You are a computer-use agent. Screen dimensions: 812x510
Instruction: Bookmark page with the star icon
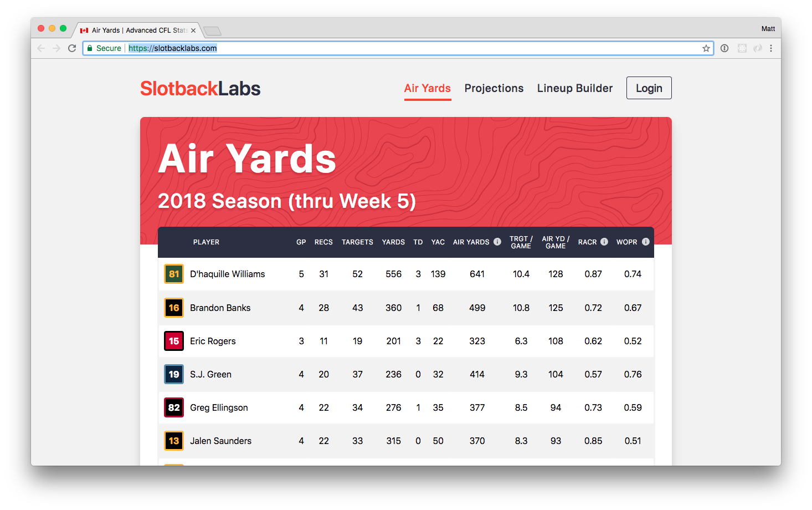(x=706, y=48)
